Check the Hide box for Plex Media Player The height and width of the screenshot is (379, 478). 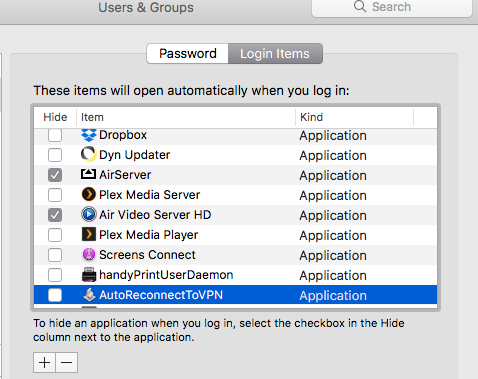coord(55,235)
